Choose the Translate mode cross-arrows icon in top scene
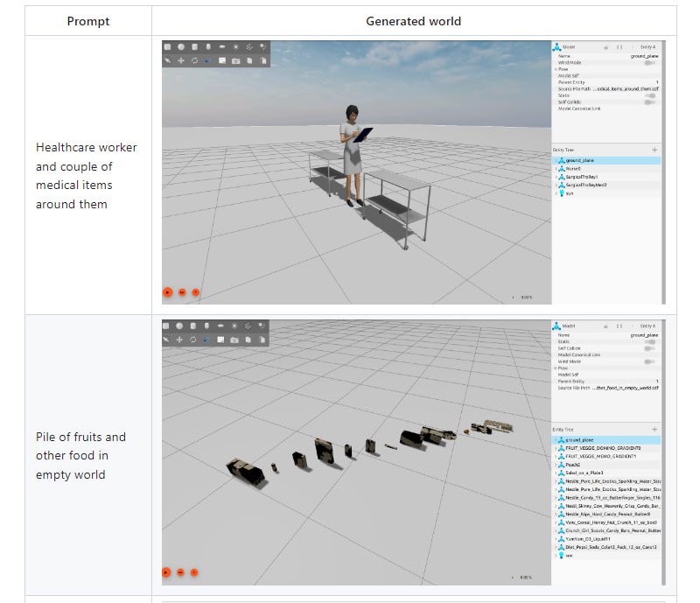700x603 pixels. (x=181, y=60)
